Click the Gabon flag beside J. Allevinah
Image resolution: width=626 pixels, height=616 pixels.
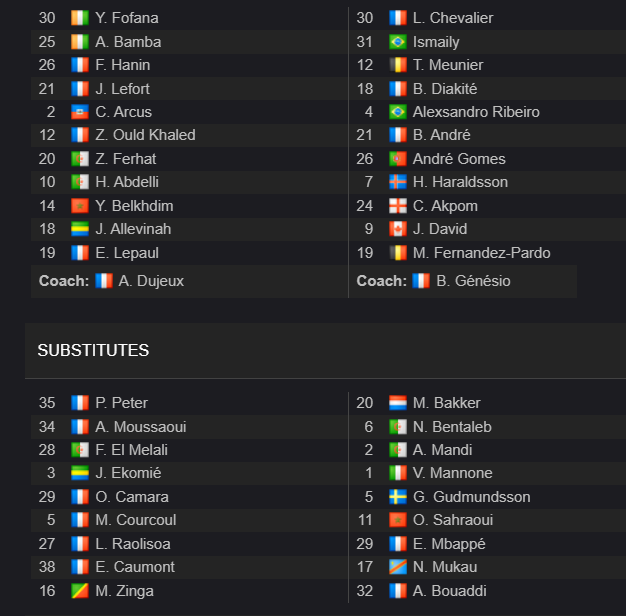pyautogui.click(x=80, y=229)
